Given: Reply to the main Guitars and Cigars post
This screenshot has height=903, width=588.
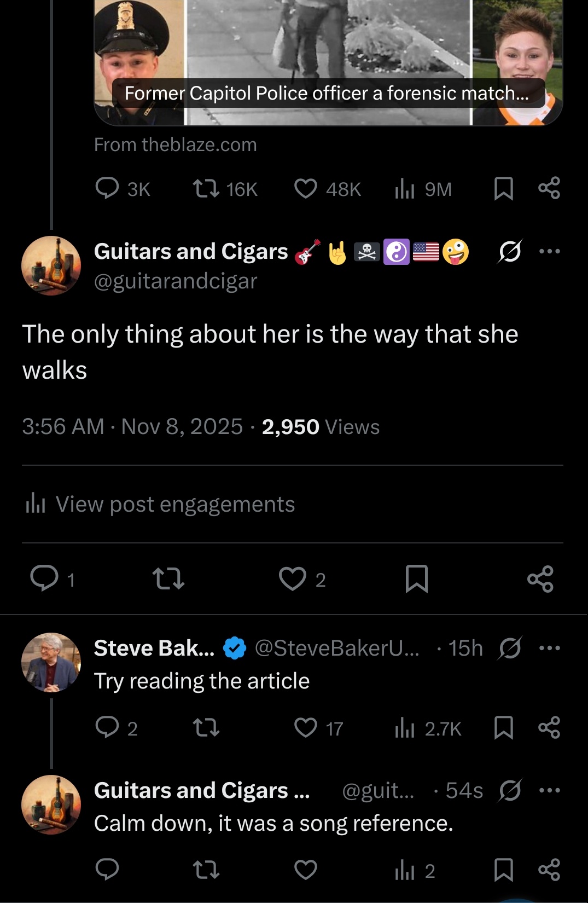Looking at the screenshot, I should pos(44,579).
